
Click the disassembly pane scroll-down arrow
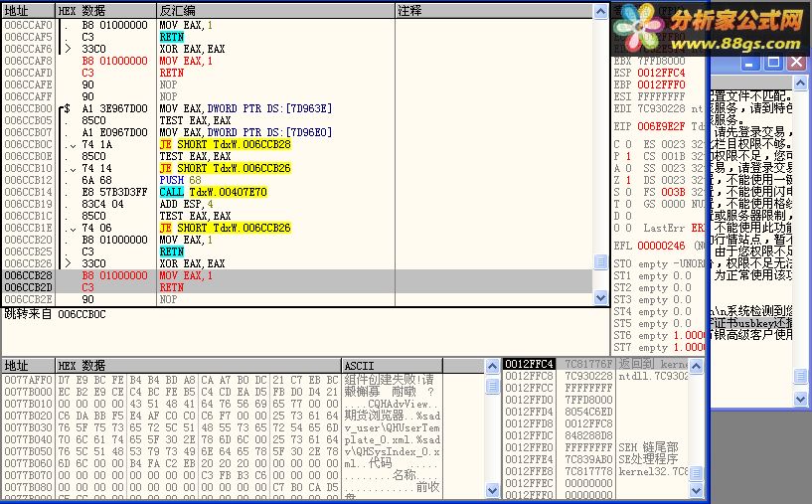click(600, 298)
